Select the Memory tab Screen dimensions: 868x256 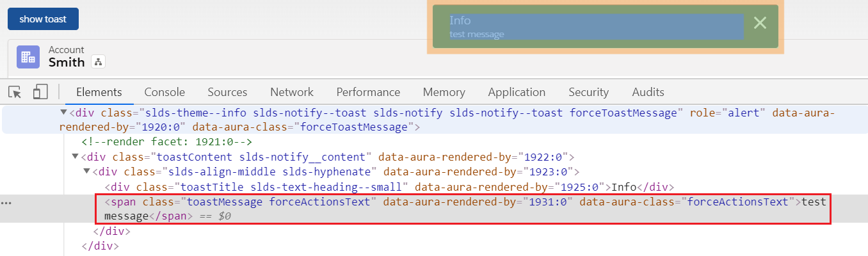444,92
